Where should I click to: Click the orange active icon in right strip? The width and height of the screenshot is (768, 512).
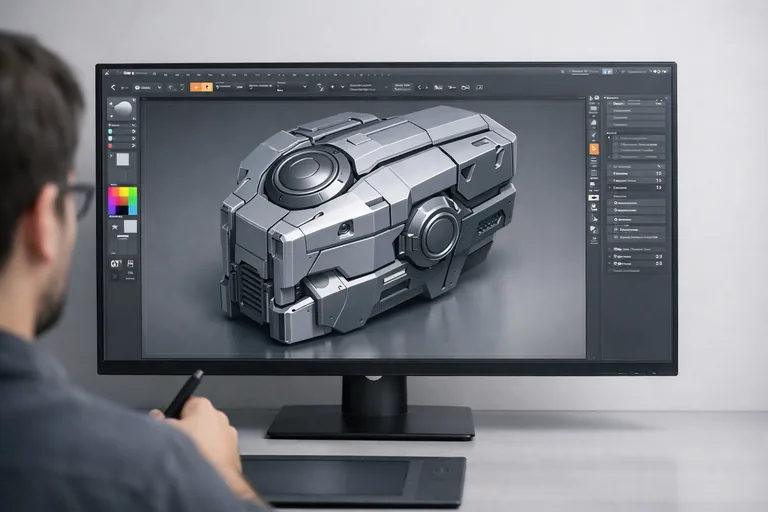click(594, 149)
